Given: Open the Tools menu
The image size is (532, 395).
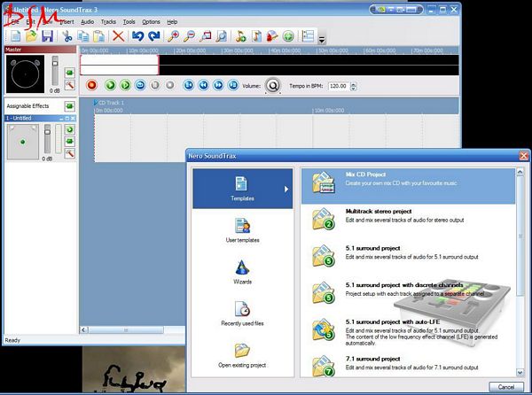Looking at the screenshot, I should [129, 21].
